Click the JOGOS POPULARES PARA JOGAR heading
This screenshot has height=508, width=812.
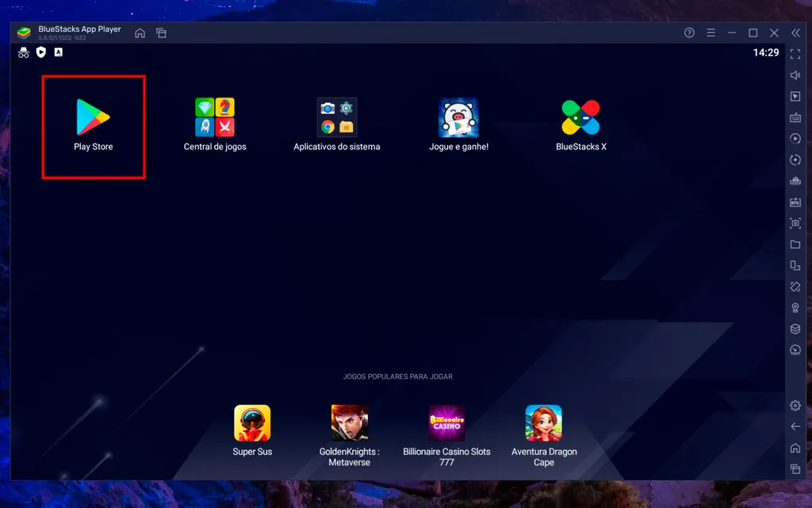(x=398, y=377)
